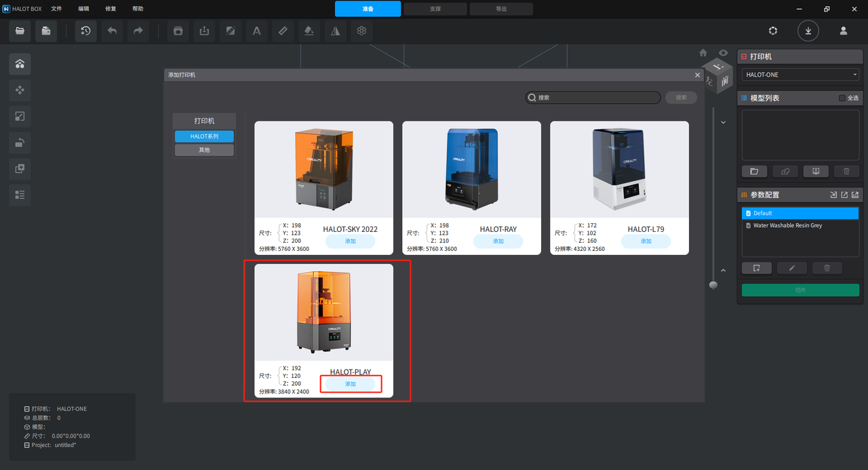
Task: Select the HALOT系列 printer category
Action: 204,136
